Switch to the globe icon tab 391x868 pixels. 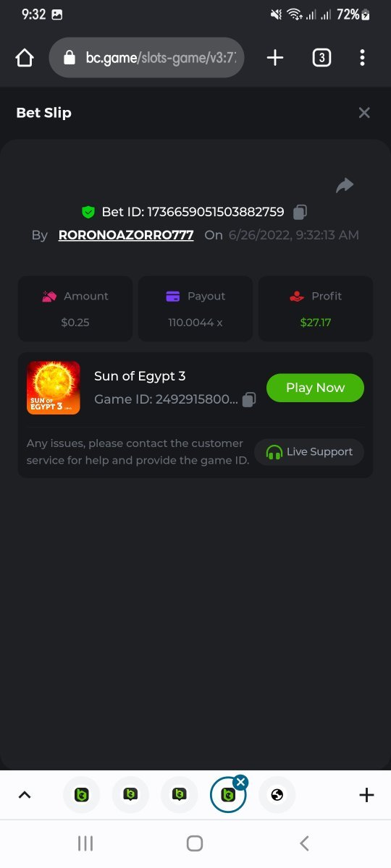277,795
